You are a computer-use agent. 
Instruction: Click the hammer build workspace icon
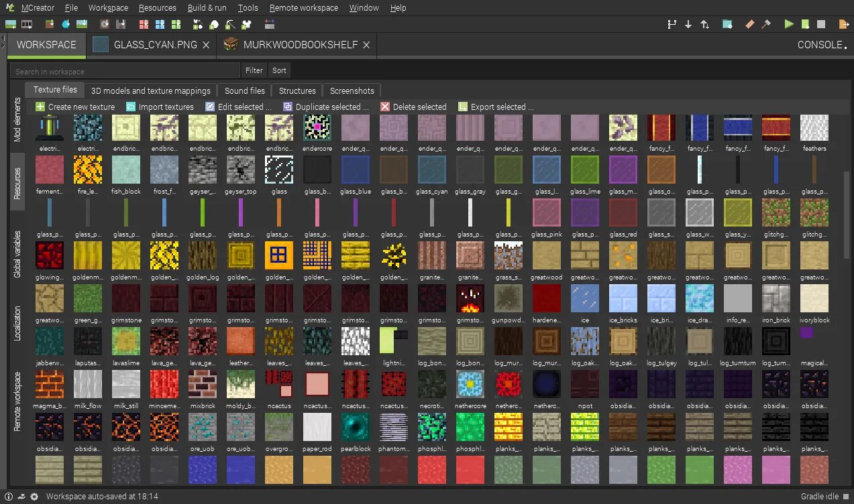(766, 24)
